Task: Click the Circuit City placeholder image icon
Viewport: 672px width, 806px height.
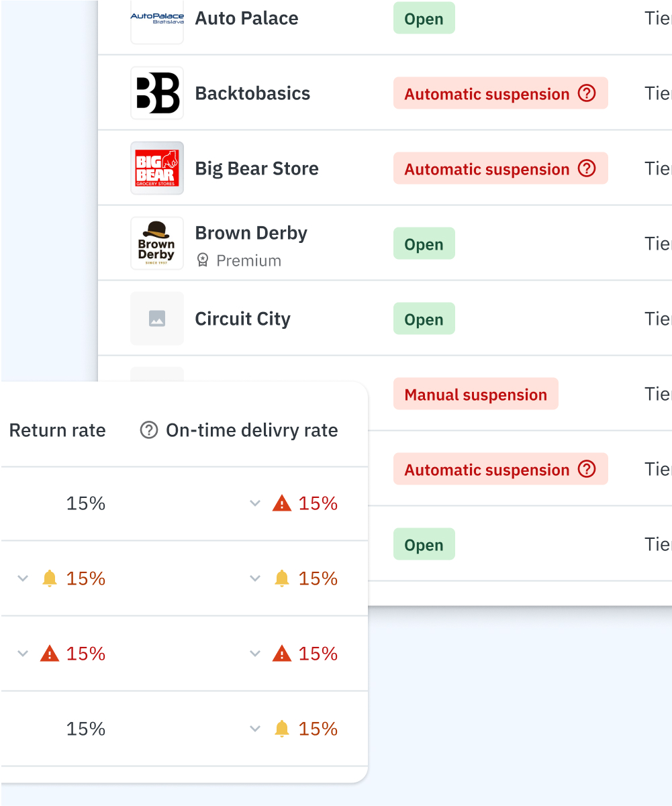Action: tap(157, 319)
